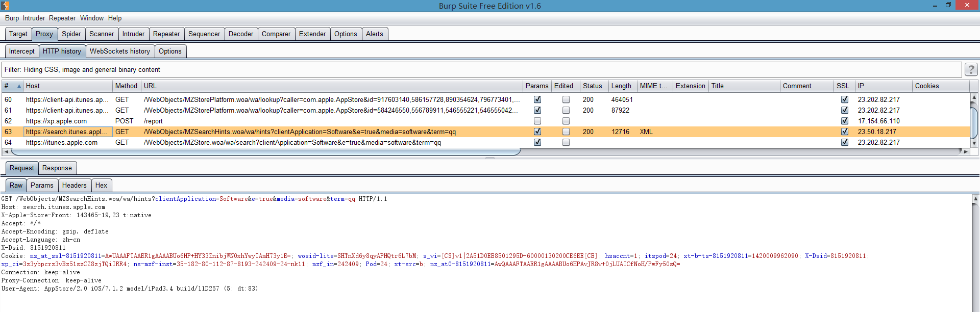
Task: Open the WebSockets history sub-tab
Action: [120, 51]
